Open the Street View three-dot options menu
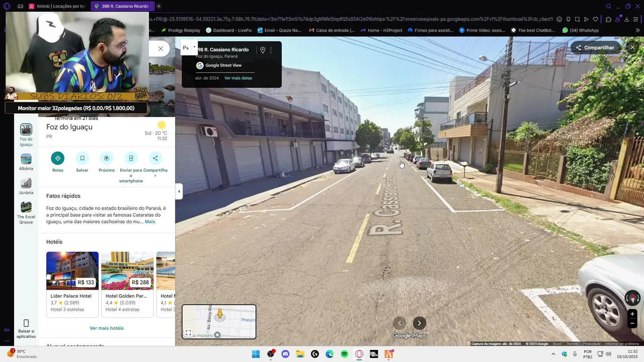 click(x=271, y=50)
